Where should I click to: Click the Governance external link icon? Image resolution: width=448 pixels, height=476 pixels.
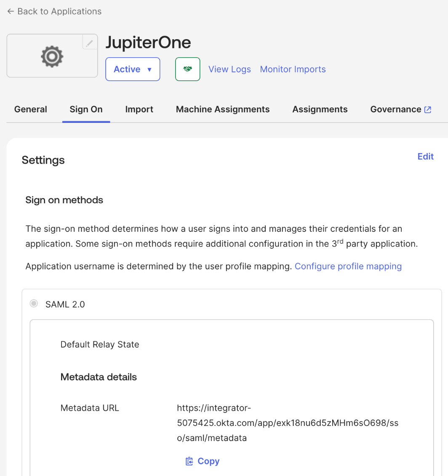click(x=428, y=109)
